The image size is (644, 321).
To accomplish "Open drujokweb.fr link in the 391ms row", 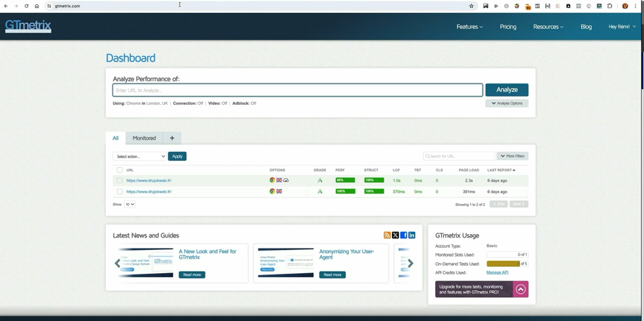I will tap(149, 192).
